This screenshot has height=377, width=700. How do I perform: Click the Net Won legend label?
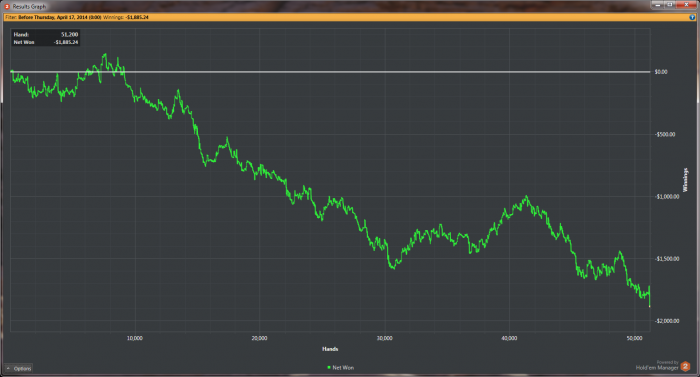343,368
